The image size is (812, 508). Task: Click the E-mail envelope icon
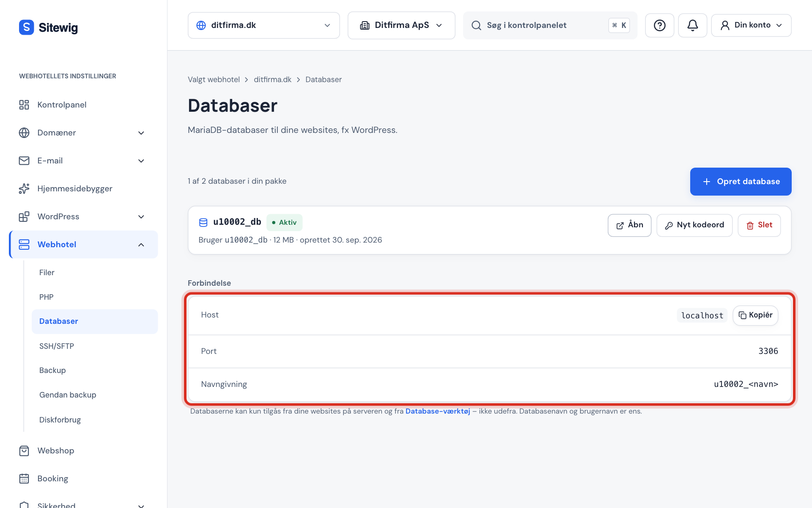pyautogui.click(x=24, y=160)
